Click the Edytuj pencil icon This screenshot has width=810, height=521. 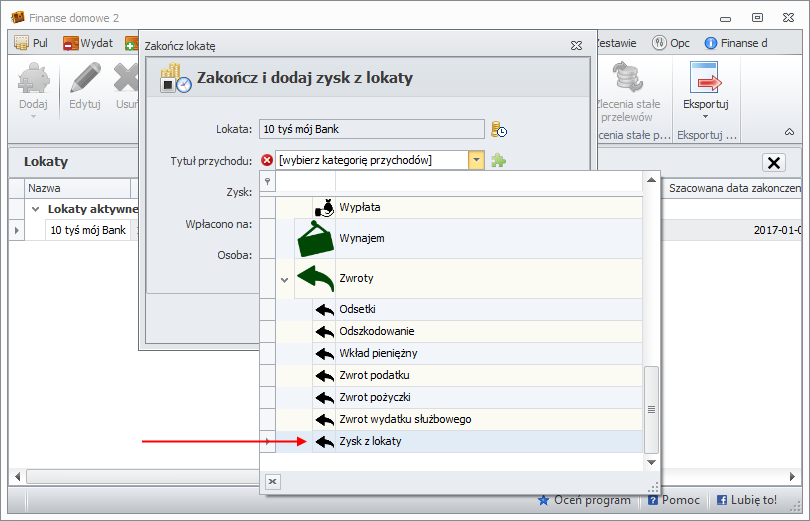85,79
